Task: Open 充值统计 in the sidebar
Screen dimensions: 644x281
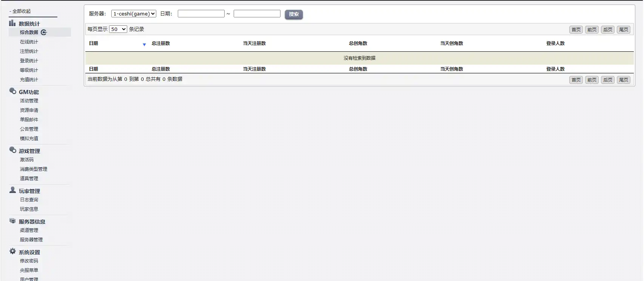Action: [29, 80]
